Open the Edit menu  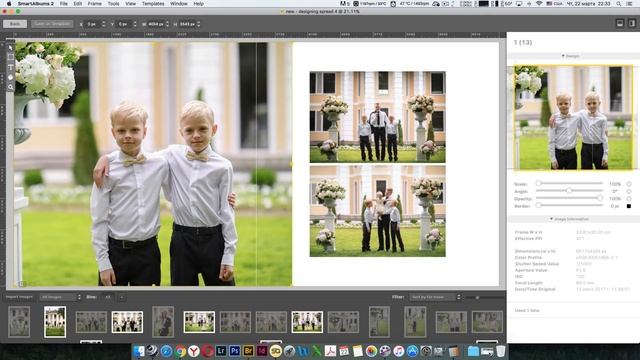[x=78, y=4]
